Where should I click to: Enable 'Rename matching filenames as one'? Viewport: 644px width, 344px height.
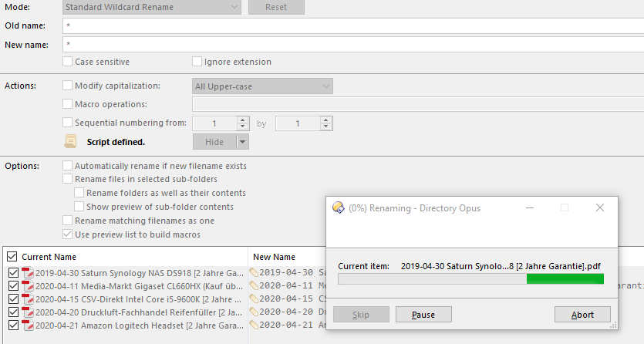point(67,221)
